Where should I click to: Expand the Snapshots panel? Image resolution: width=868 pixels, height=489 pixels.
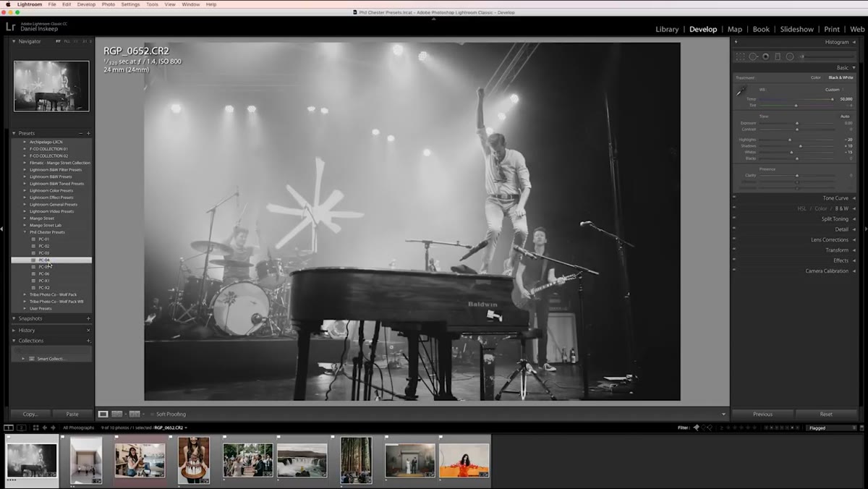[x=13, y=318]
